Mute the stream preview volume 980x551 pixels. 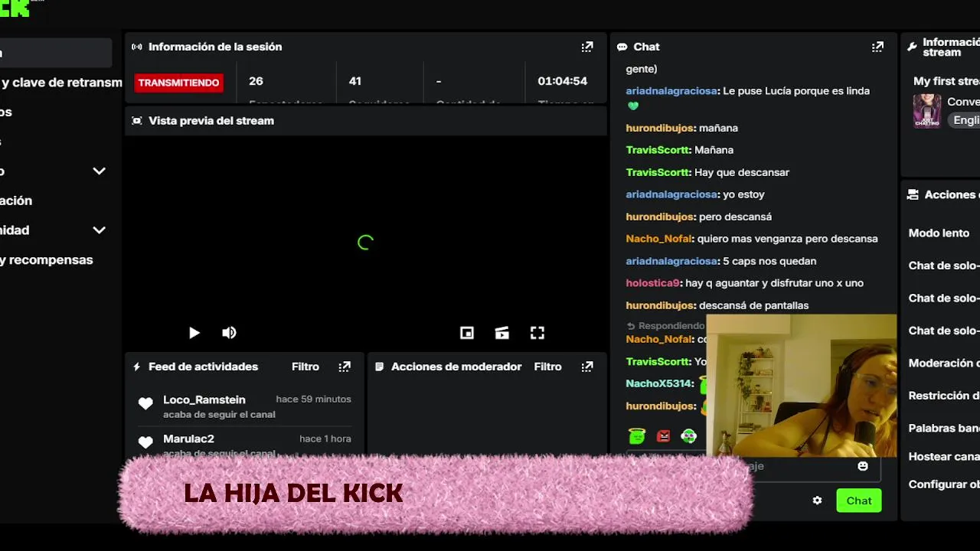point(229,333)
